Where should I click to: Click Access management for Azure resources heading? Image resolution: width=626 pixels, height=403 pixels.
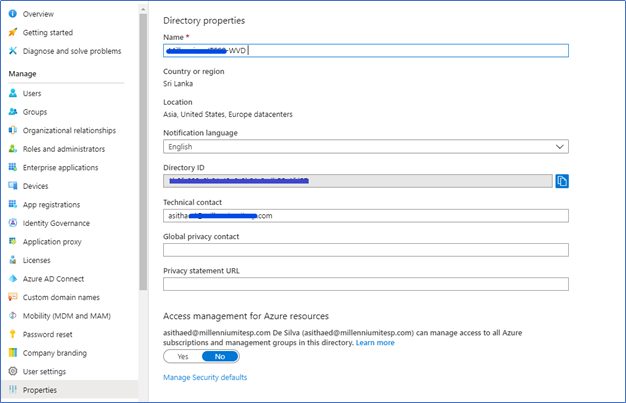tap(246, 316)
